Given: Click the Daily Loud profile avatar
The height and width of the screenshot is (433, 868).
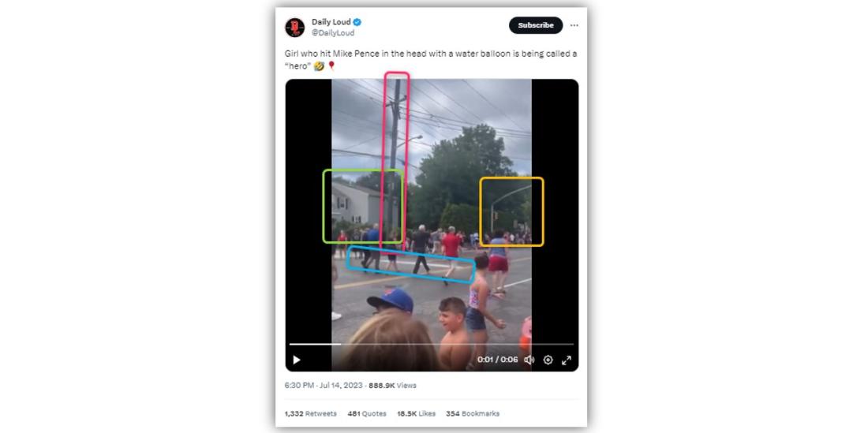Looking at the screenshot, I should coord(294,27).
